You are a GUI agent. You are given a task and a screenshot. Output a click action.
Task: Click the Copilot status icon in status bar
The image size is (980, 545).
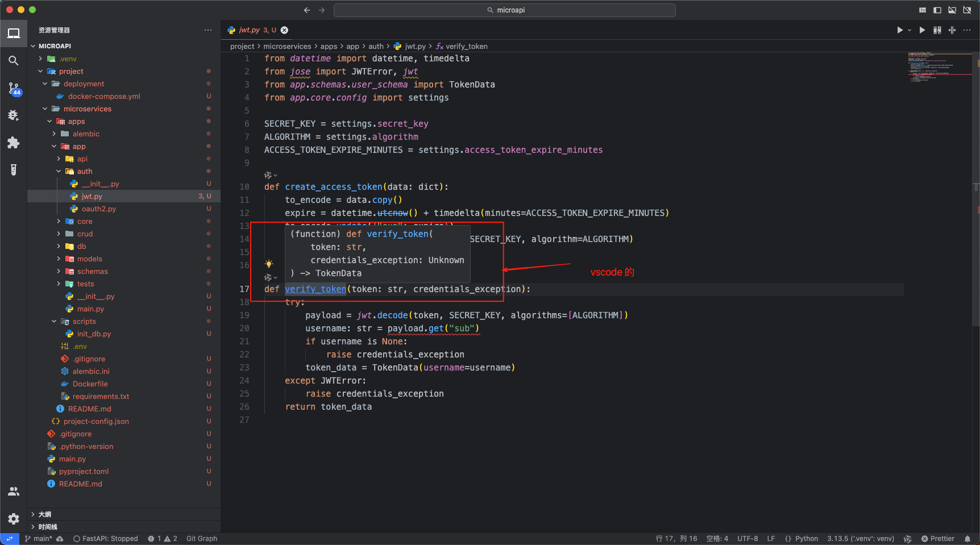pyautogui.click(x=908, y=539)
